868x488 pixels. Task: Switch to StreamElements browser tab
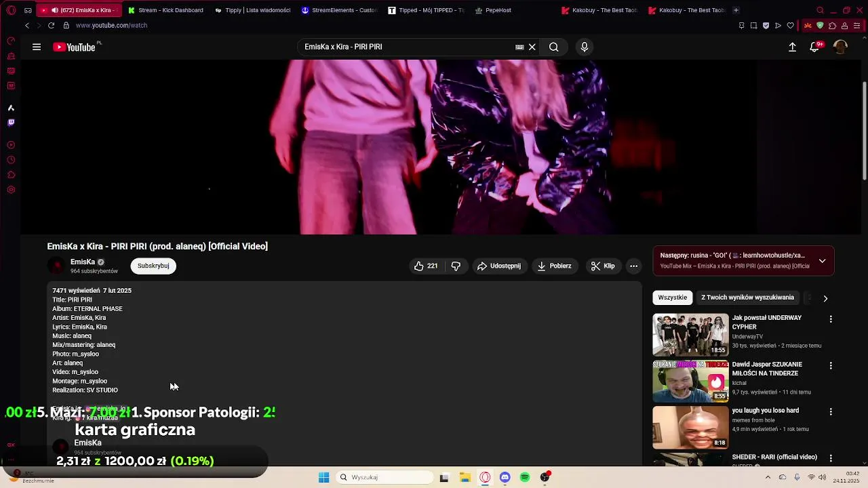pos(340,10)
